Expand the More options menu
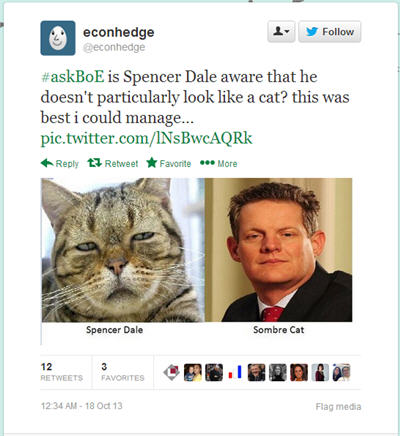Screen dimensions: 400x436 pos(219,163)
